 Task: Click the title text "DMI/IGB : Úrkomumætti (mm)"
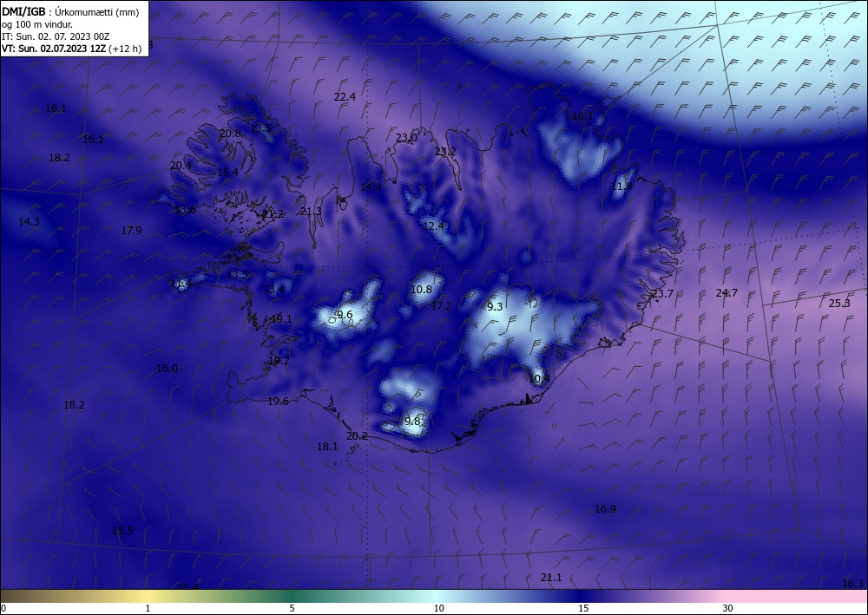pyautogui.click(x=70, y=12)
